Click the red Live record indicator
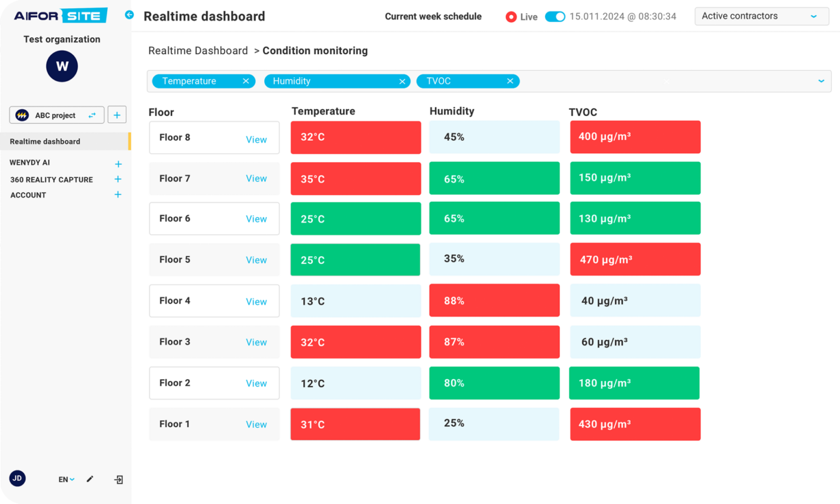Image resolution: width=840 pixels, height=504 pixels. tap(511, 17)
